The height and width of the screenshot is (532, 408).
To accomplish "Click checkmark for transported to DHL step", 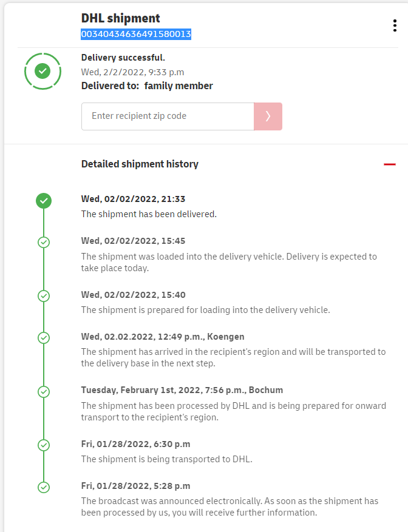I will (44, 445).
